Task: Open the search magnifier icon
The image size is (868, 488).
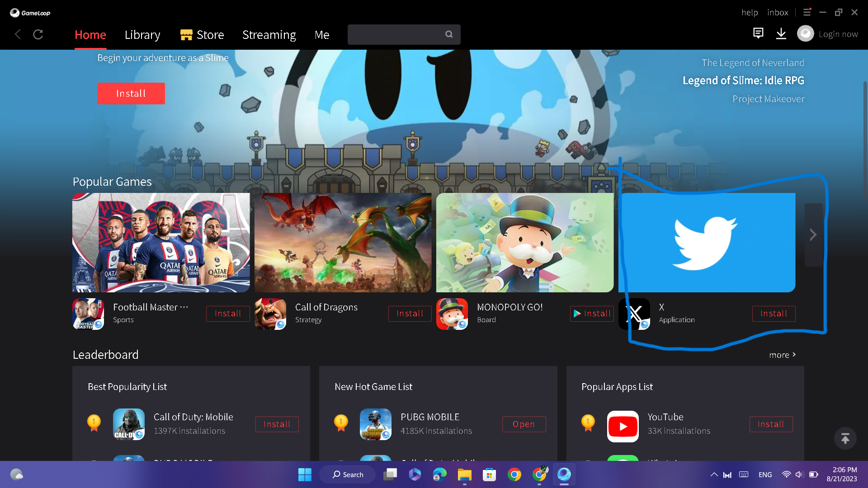Action: pyautogui.click(x=448, y=34)
